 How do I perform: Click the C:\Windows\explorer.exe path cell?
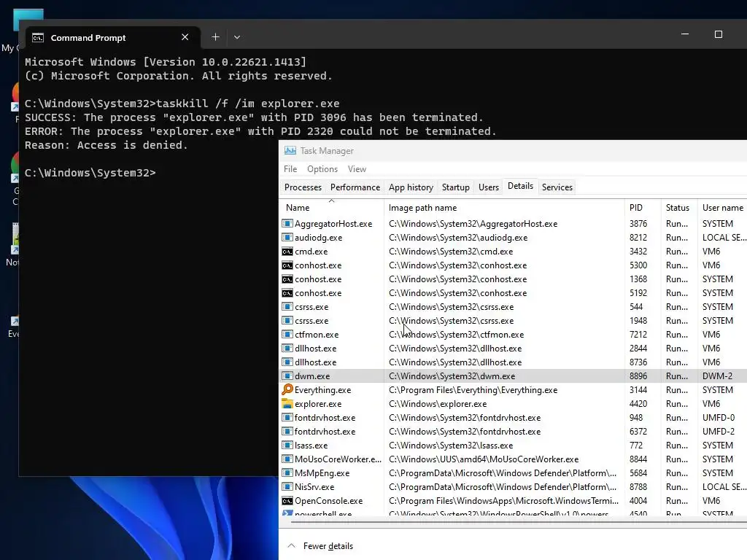438,404
